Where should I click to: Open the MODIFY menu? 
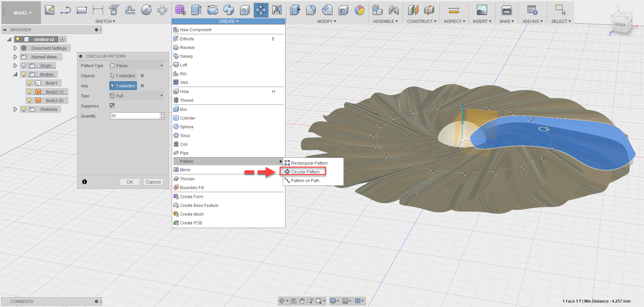[x=326, y=21]
